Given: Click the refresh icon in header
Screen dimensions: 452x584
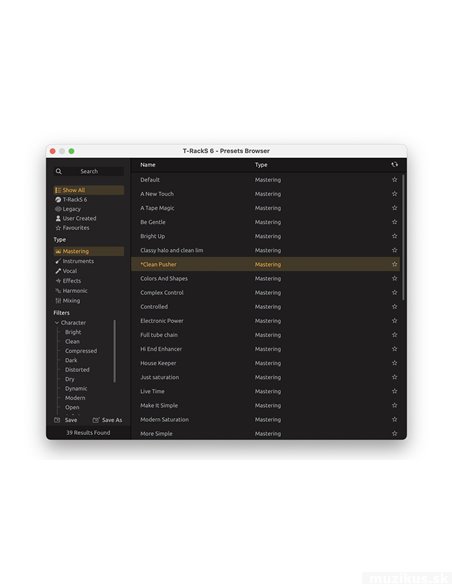Looking at the screenshot, I should 394,165.
